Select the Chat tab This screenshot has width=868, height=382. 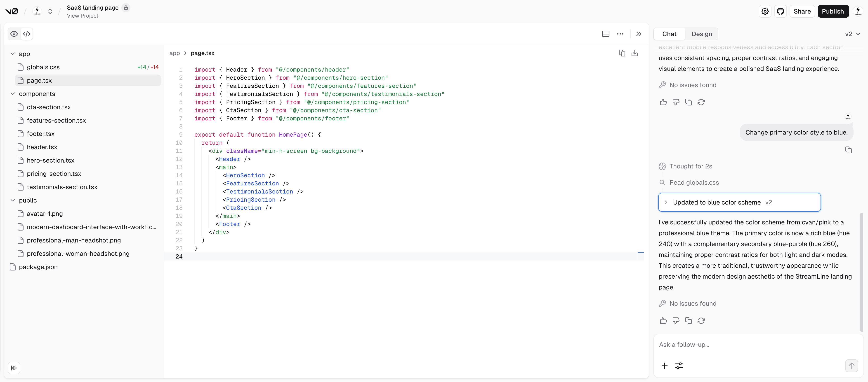(669, 34)
